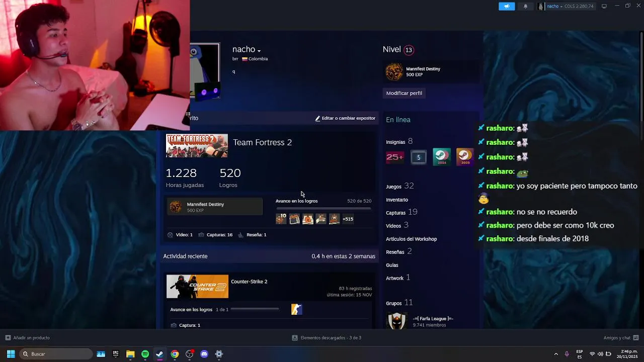Screen dimensions: 644x362
Task: Open the Windows Start menu
Action: click(x=11, y=354)
